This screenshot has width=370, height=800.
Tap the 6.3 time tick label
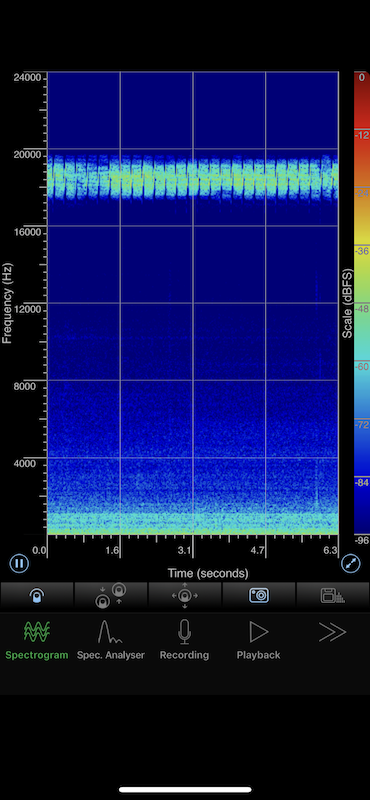pos(330,551)
